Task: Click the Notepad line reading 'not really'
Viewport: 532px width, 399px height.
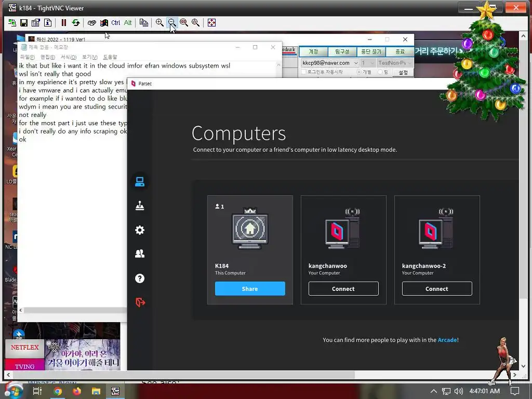Action: pos(33,115)
